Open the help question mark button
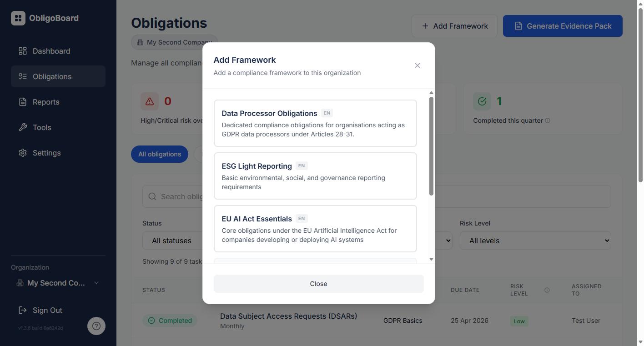Image resolution: width=644 pixels, height=346 pixels. coord(96,326)
